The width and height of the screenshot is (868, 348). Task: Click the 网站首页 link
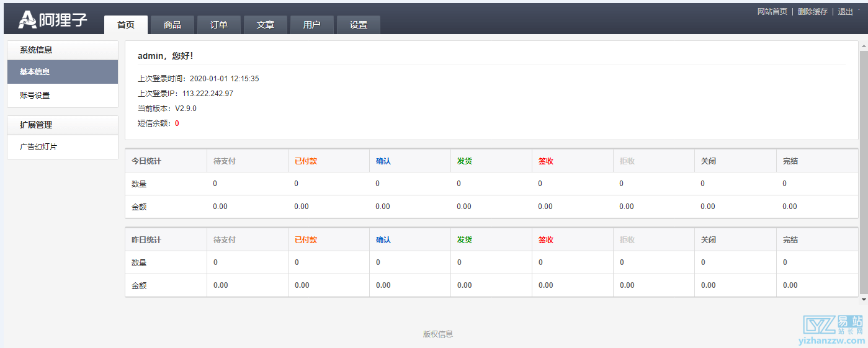(772, 12)
